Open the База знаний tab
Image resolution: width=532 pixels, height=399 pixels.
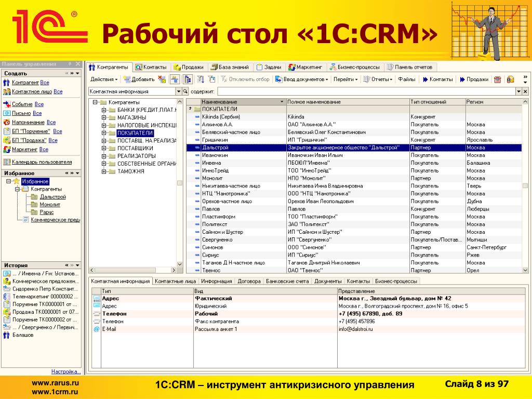(x=229, y=67)
